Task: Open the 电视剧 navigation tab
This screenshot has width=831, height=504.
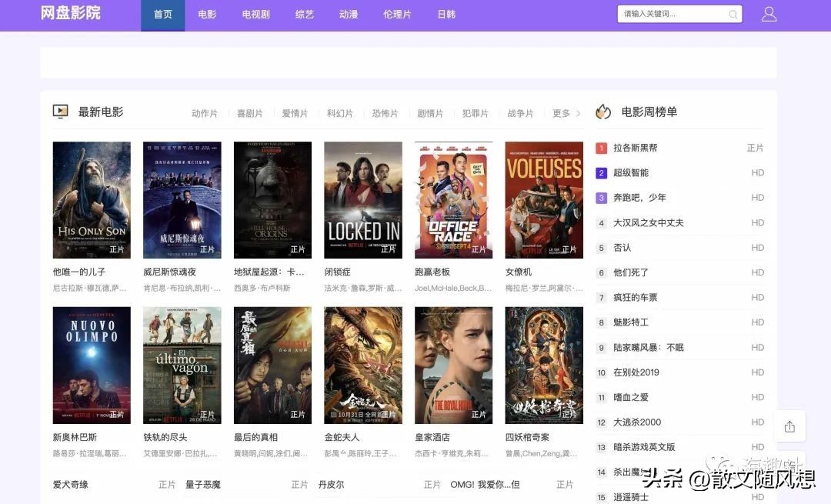Action: click(255, 15)
